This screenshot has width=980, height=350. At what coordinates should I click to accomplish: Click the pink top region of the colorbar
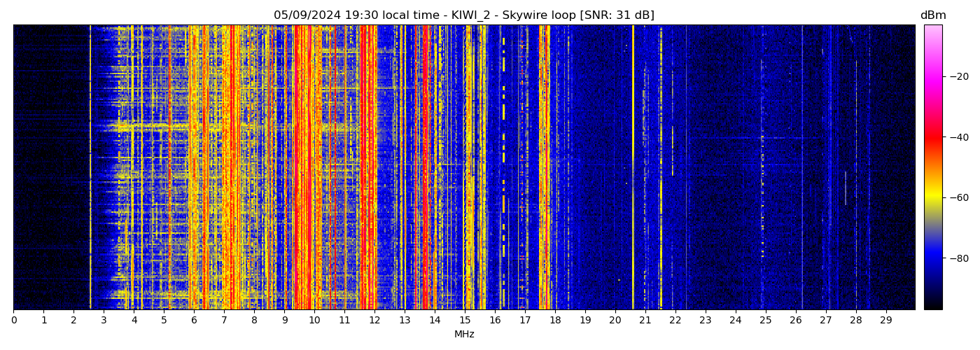coord(932,34)
